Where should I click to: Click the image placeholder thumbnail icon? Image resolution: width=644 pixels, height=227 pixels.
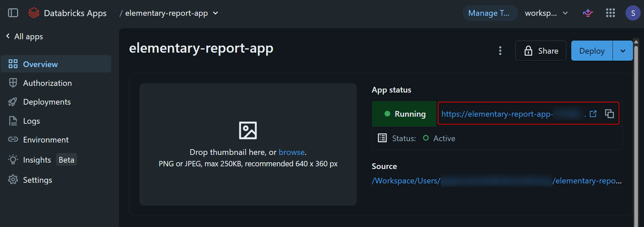pyautogui.click(x=248, y=130)
